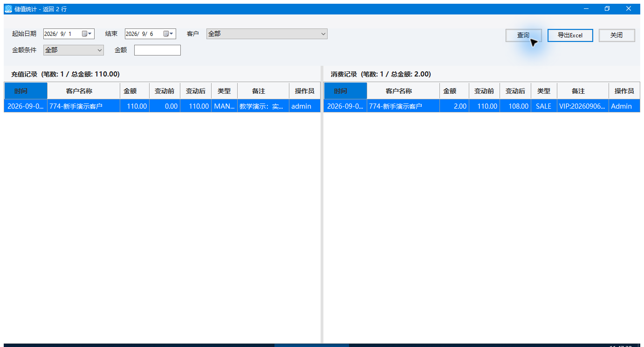Sort 消费记录 by 时间 column header
The image size is (644, 347).
345,91
